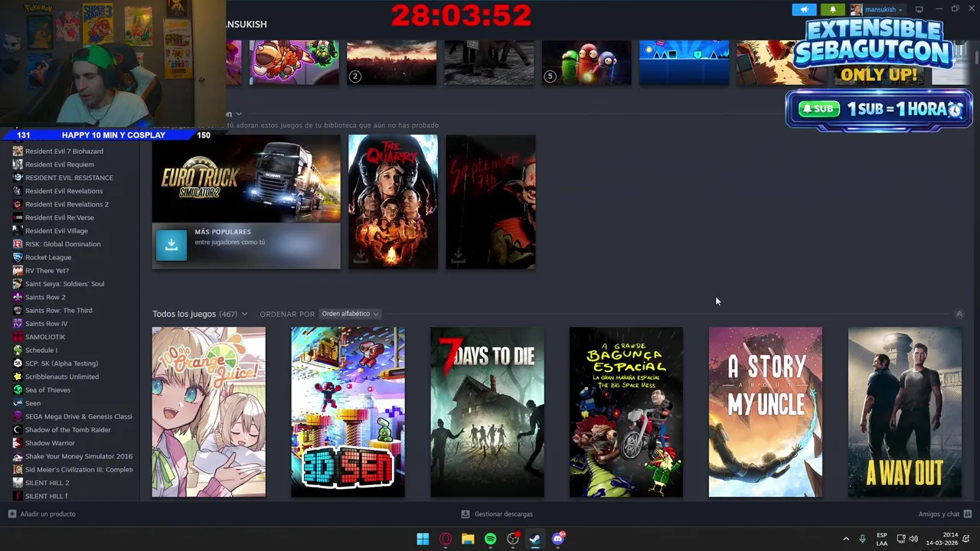This screenshot has height=551, width=980.
Task: Click the Scribblenauts Unlimited star icon
Action: point(18,377)
